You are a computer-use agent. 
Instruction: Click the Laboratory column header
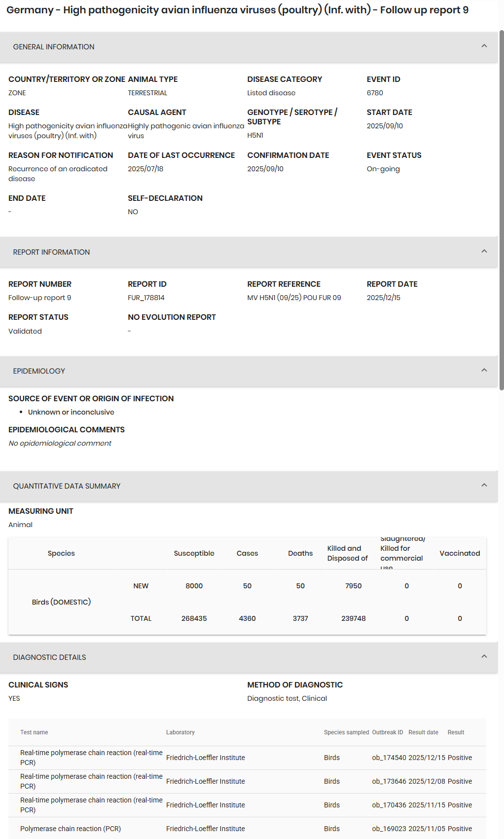[x=180, y=732]
